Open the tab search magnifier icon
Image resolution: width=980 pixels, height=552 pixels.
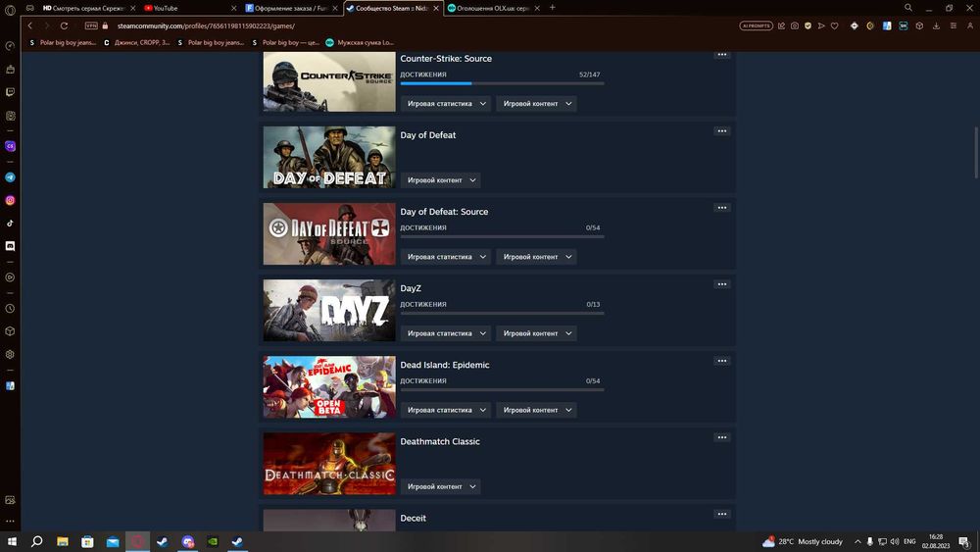point(908,8)
